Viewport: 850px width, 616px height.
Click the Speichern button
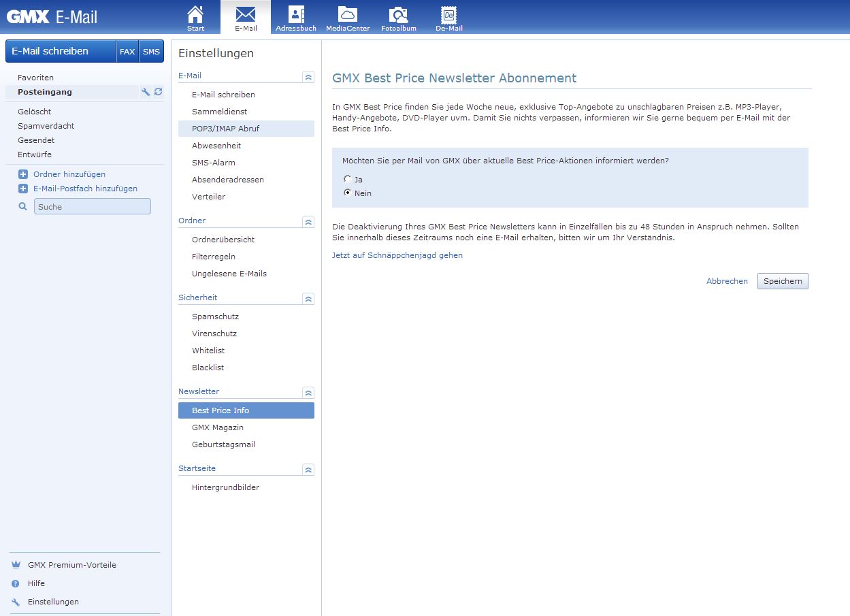783,281
